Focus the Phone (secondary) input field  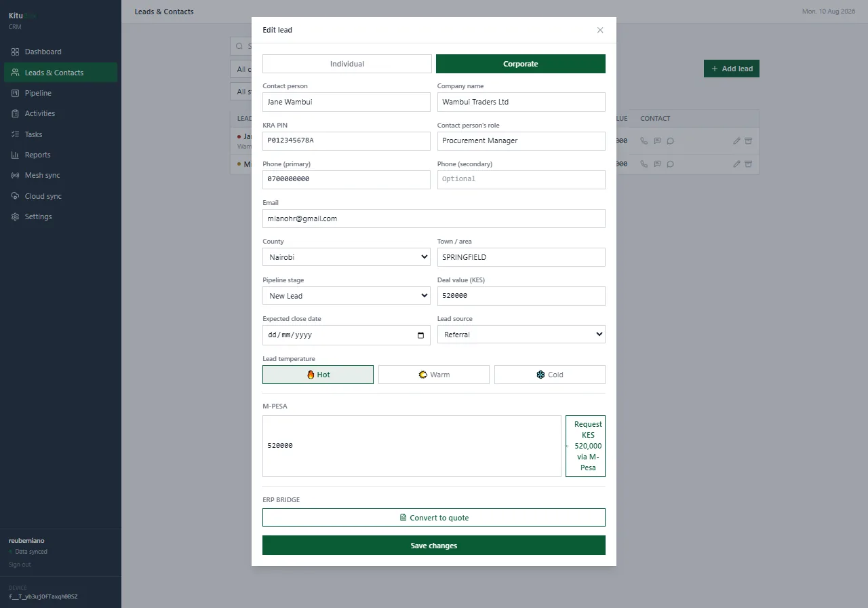point(521,179)
